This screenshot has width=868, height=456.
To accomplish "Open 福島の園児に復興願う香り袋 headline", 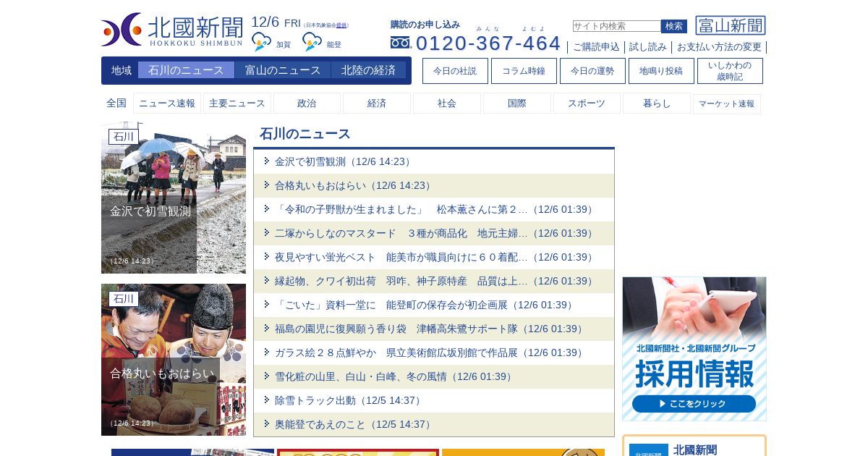I will pos(430,329).
